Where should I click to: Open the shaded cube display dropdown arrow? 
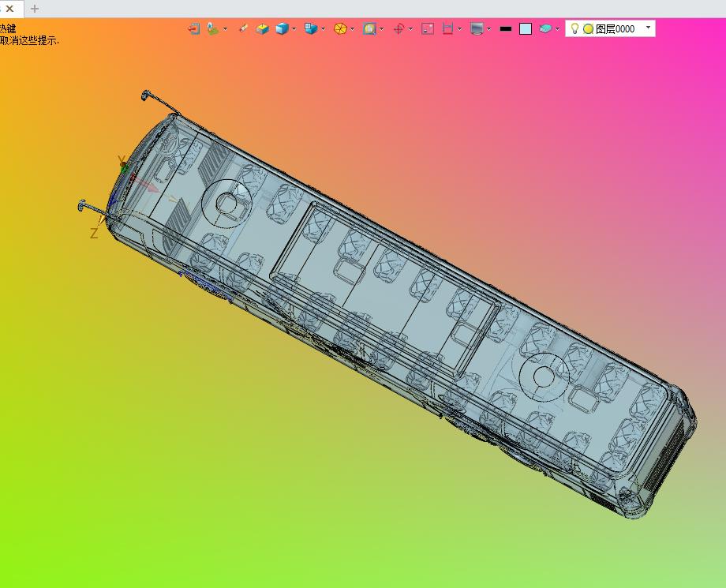coord(294,29)
